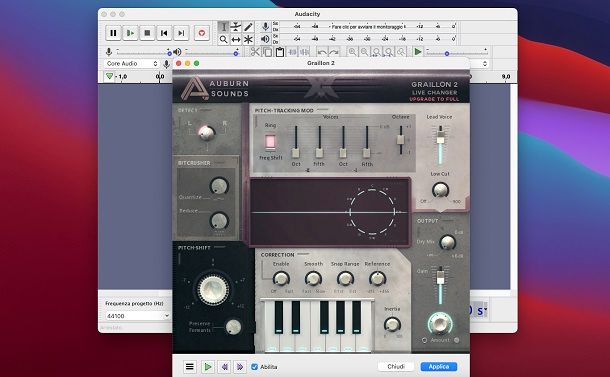Image resolution: width=610 pixels, height=377 pixels.
Task: Select the Multi-Tool asterisk
Action: (x=248, y=39)
